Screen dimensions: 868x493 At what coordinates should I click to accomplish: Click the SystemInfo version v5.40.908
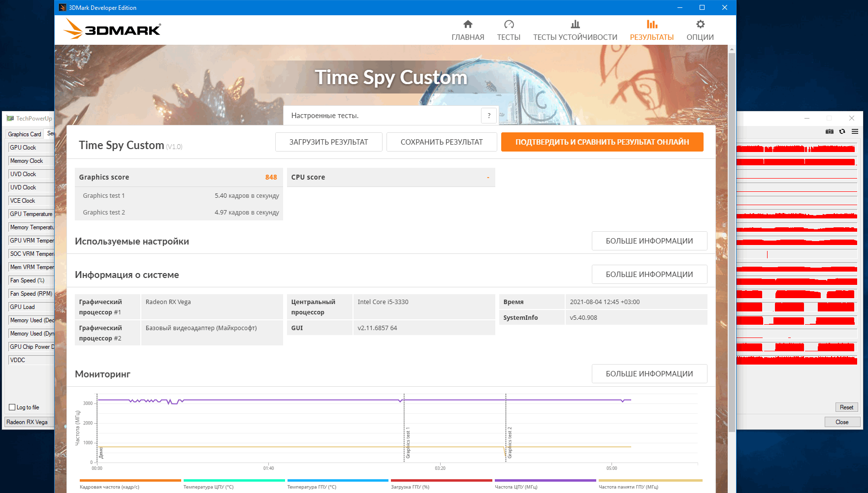tap(583, 317)
